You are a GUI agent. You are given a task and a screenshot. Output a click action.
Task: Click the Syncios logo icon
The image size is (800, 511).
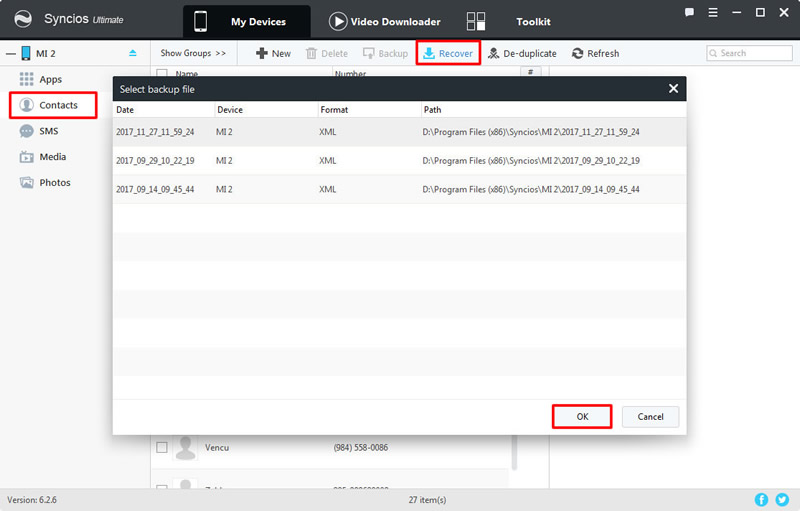tap(22, 19)
